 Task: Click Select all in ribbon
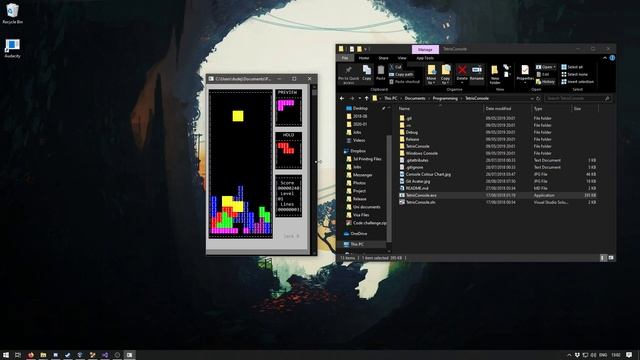(572, 67)
